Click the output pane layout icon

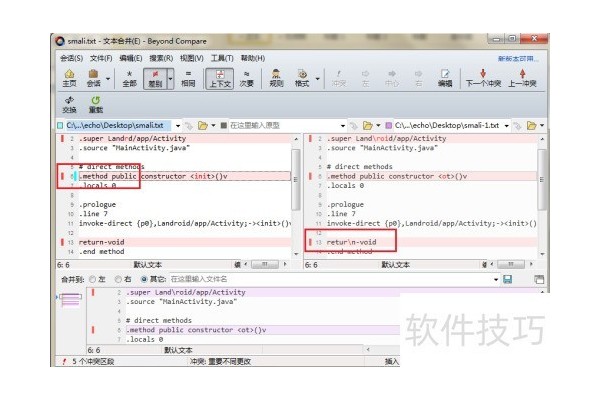click(539, 279)
